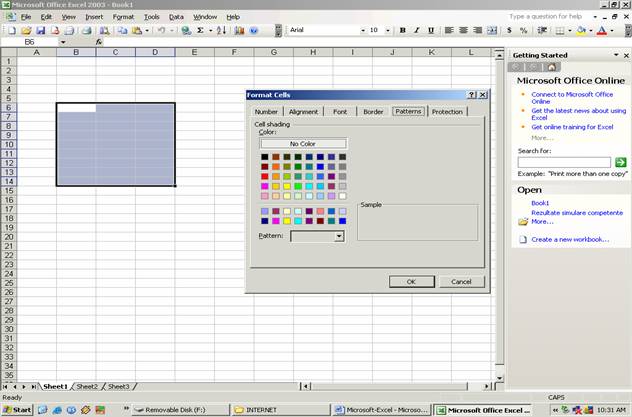Click the Undo arrow icon
Image resolution: width=632 pixels, height=417 pixels.
coord(161,30)
